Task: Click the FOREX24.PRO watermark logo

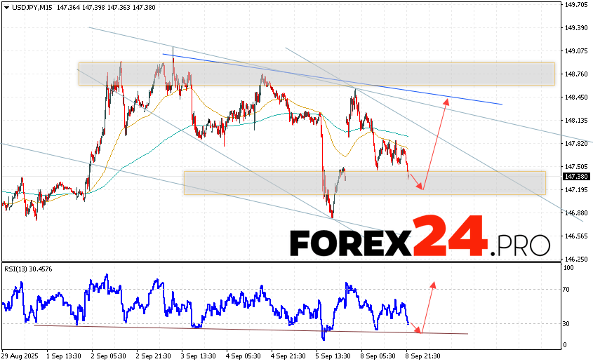Action: [420, 243]
